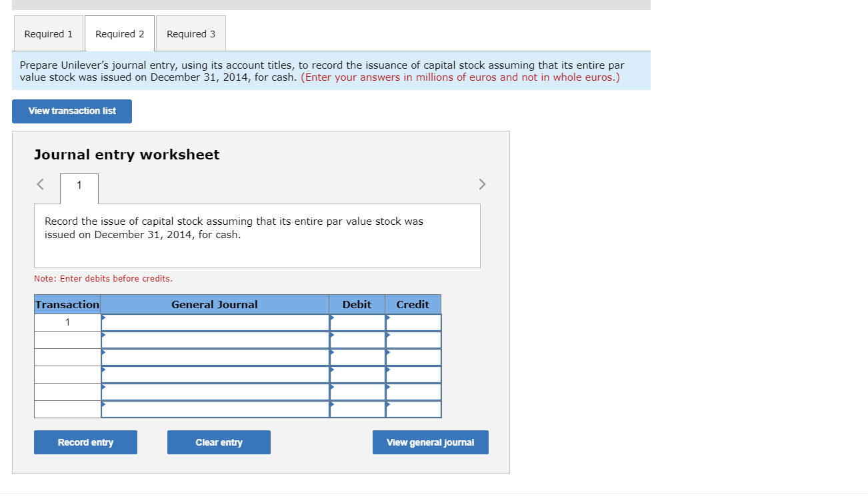868x497 pixels.
Task: Select the Debit field in fifth row
Action: pyautogui.click(x=357, y=392)
